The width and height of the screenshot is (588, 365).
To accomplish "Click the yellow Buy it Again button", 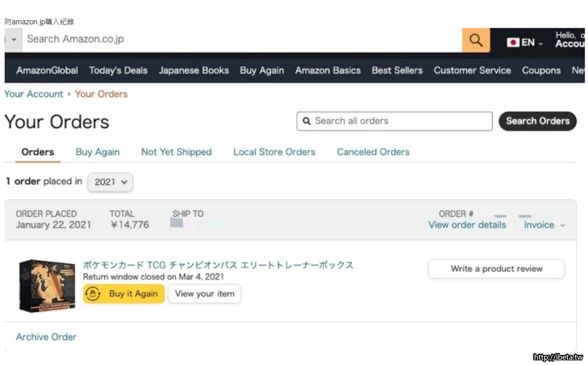I will 124,294.
